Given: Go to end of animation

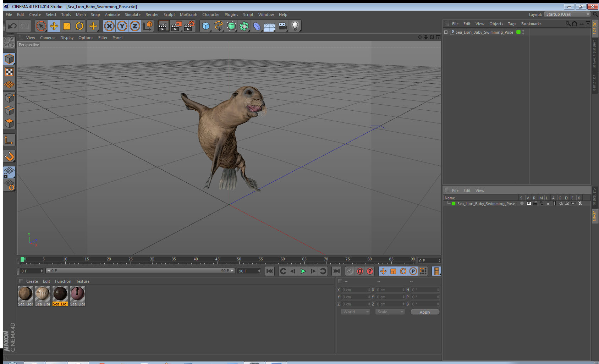Looking at the screenshot, I should pyautogui.click(x=336, y=271).
